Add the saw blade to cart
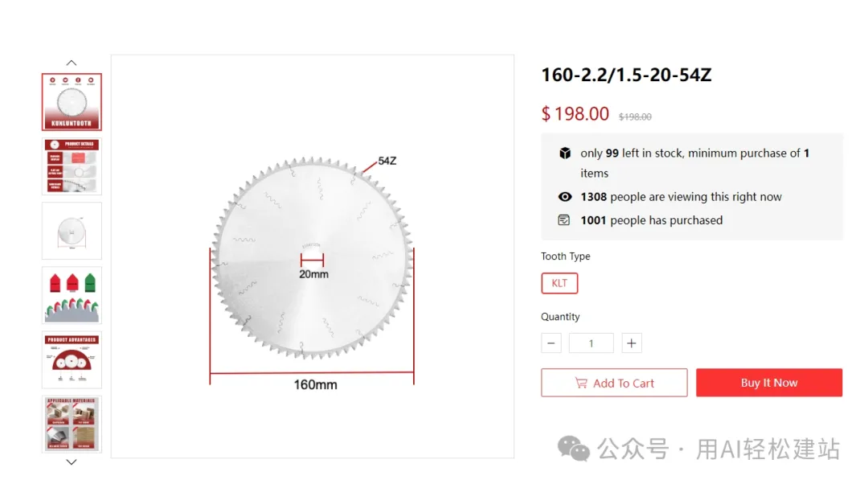 coord(614,383)
